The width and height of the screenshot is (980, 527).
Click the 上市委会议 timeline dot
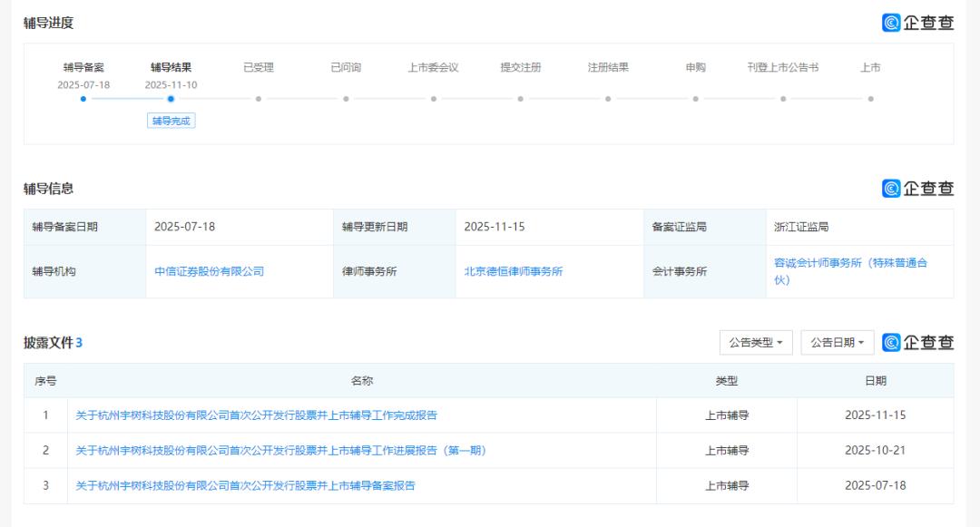tap(433, 99)
